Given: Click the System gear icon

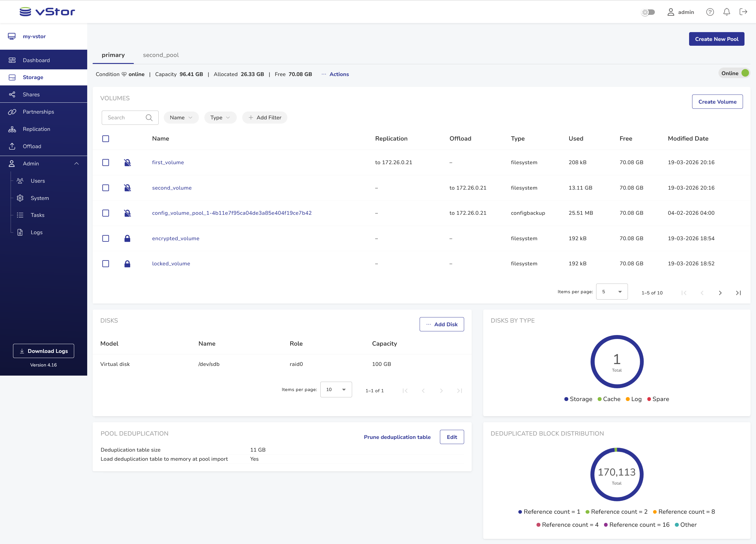Looking at the screenshot, I should coord(20,198).
